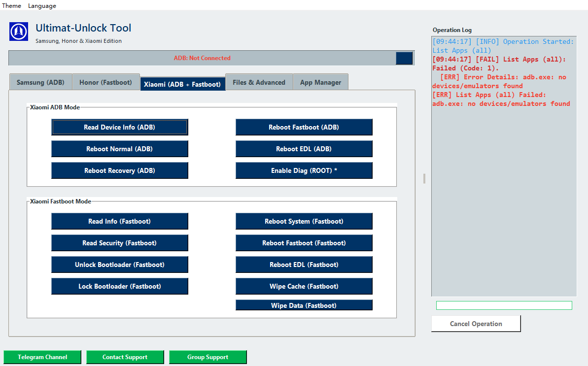Click the '[ERR] List Apps (all) Failed' log line
Image resolution: width=588 pixels, height=366 pixels.
tap(501, 100)
